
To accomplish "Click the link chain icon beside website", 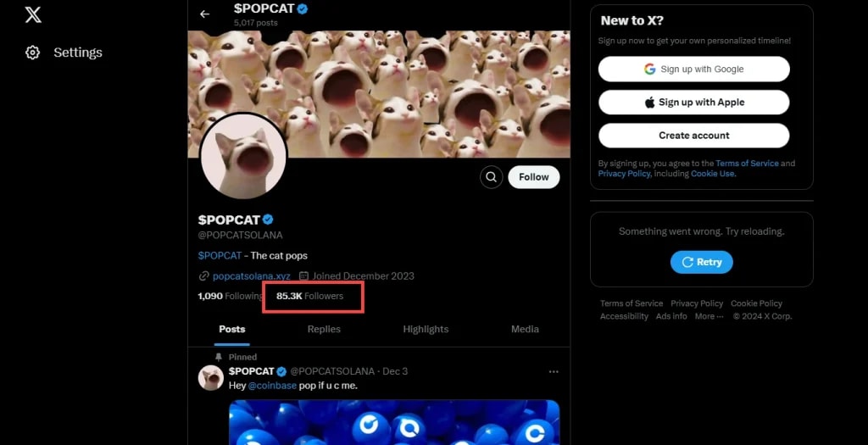I will click(x=203, y=275).
